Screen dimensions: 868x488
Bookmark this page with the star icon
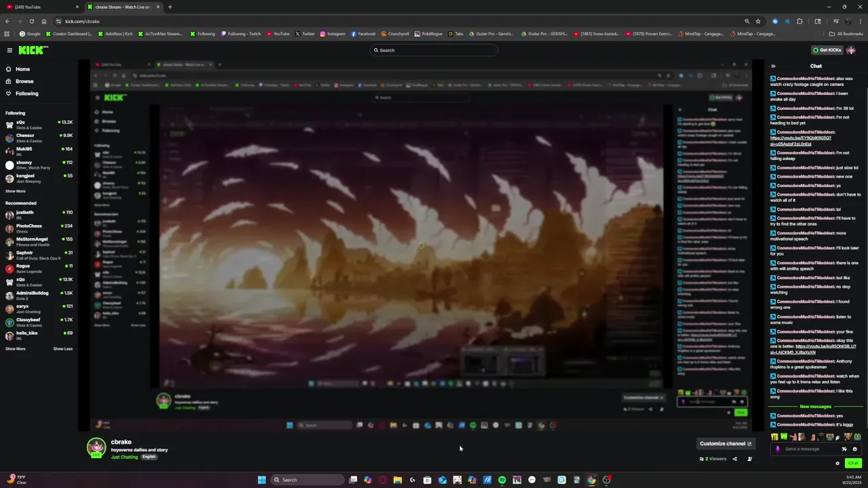(x=758, y=21)
